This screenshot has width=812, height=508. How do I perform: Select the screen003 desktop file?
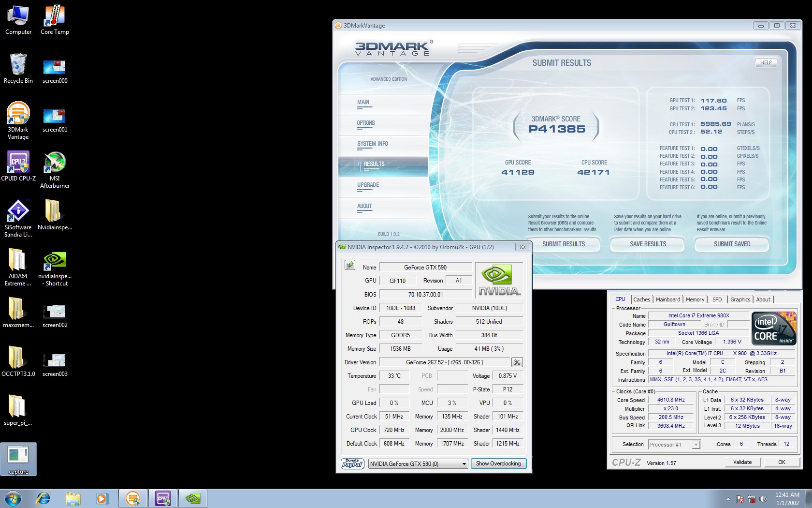[55, 364]
